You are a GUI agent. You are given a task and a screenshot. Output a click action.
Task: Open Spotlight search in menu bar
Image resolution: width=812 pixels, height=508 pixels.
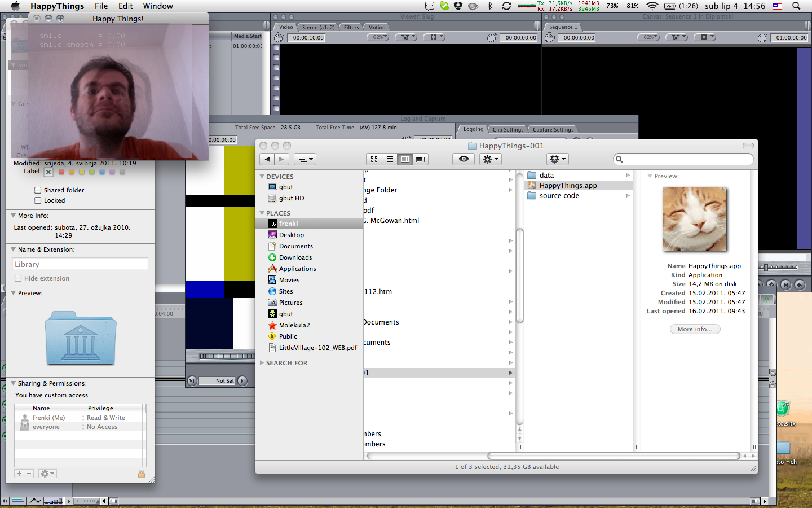796,6
